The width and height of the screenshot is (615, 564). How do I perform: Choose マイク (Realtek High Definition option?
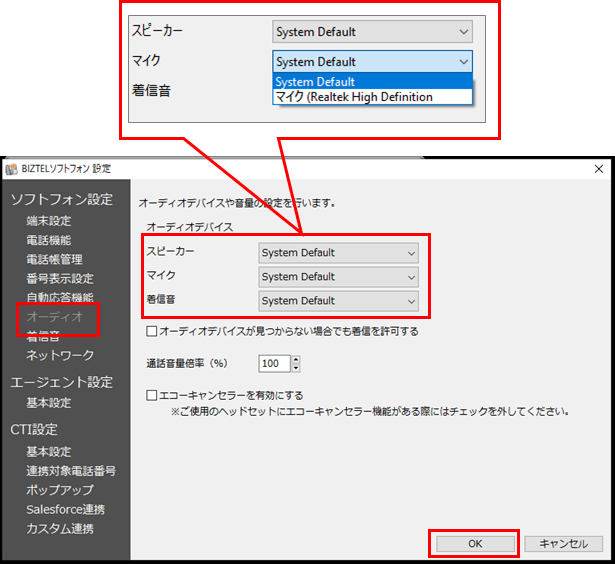click(354, 97)
